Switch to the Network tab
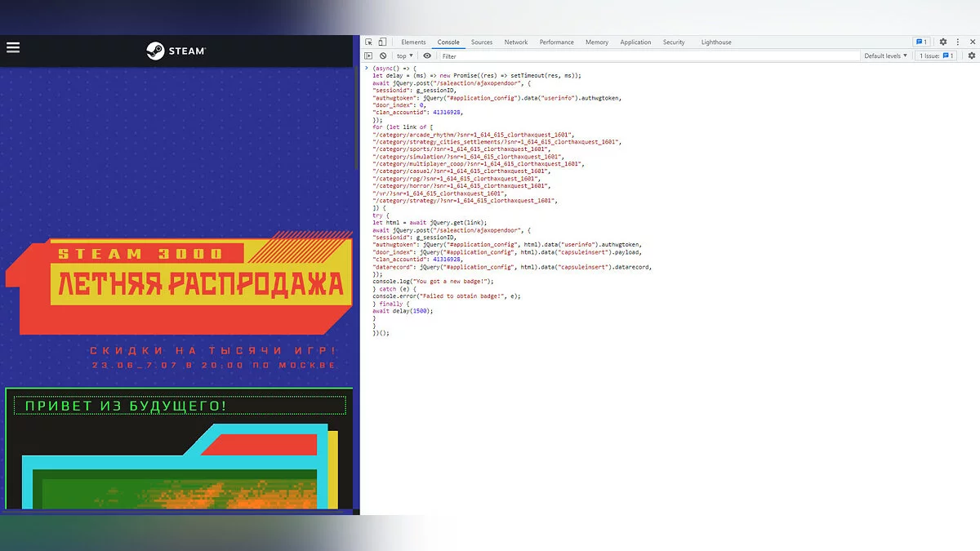The height and width of the screenshot is (551, 980). 516,42
